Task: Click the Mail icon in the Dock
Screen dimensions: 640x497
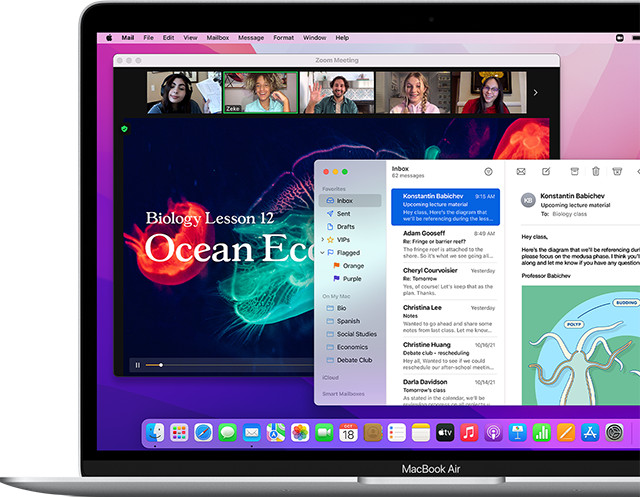Action: pos(251,433)
